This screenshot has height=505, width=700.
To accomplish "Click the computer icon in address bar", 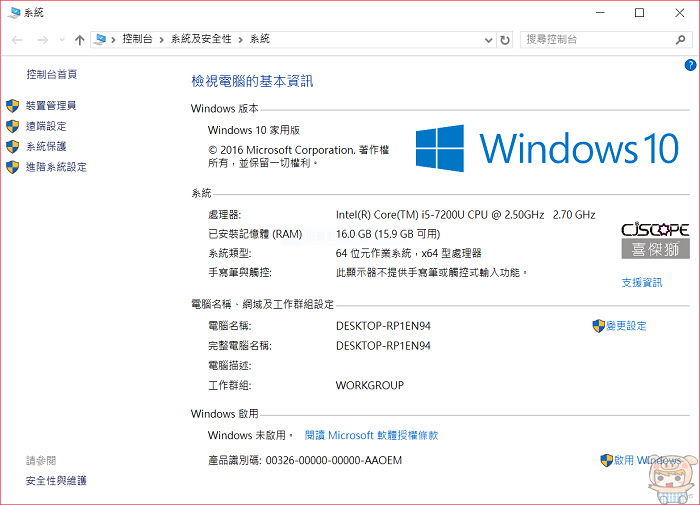I will (x=100, y=39).
